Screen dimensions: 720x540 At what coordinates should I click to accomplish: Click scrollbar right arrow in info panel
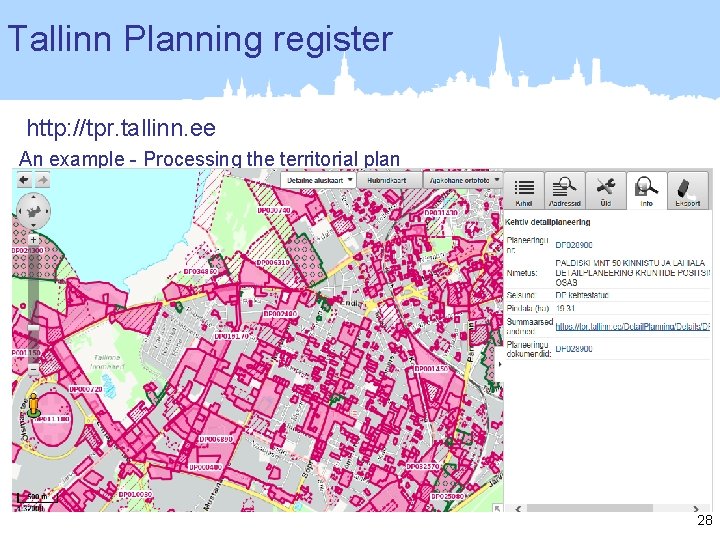pyautogui.click(x=696, y=508)
